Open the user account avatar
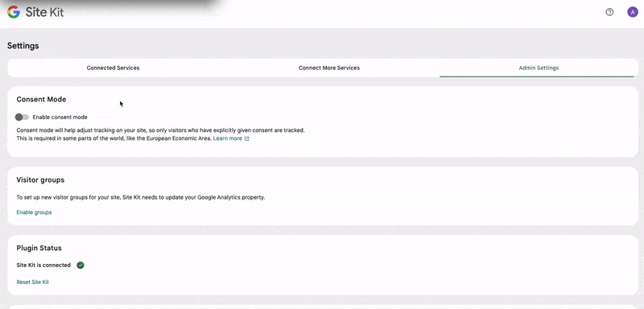 [x=633, y=12]
